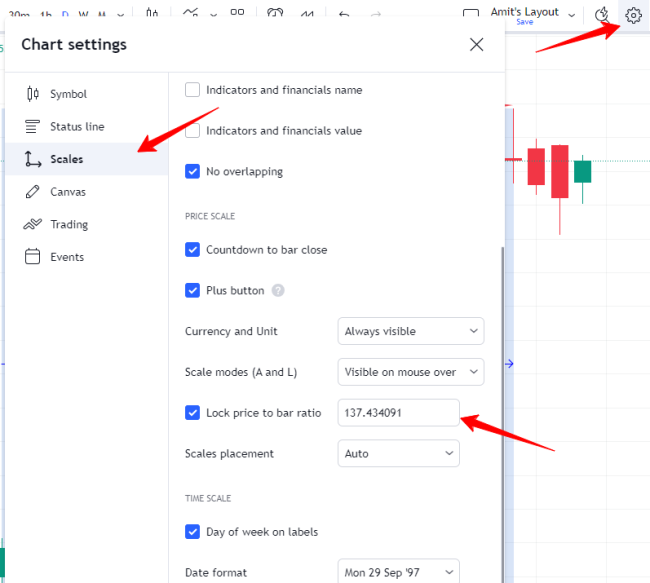The image size is (650, 583).
Task: Toggle Day of week on labels
Action: pyautogui.click(x=193, y=532)
